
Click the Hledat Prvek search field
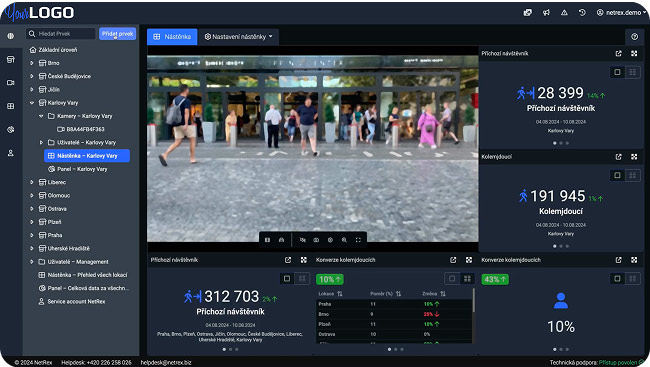pyautogui.click(x=61, y=34)
